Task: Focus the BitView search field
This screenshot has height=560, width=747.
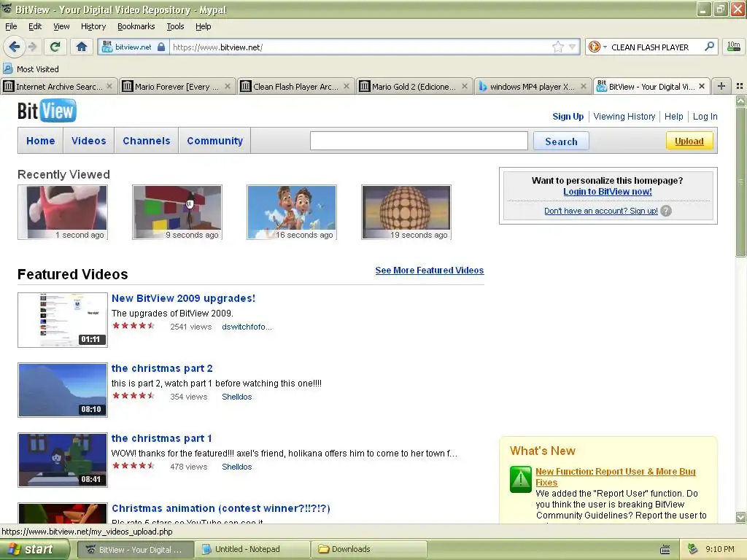Action: click(419, 141)
